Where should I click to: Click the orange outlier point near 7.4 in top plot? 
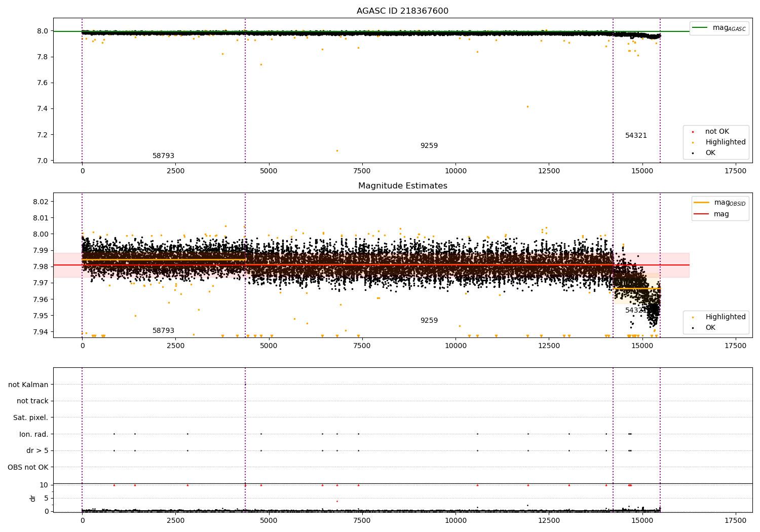coord(527,106)
